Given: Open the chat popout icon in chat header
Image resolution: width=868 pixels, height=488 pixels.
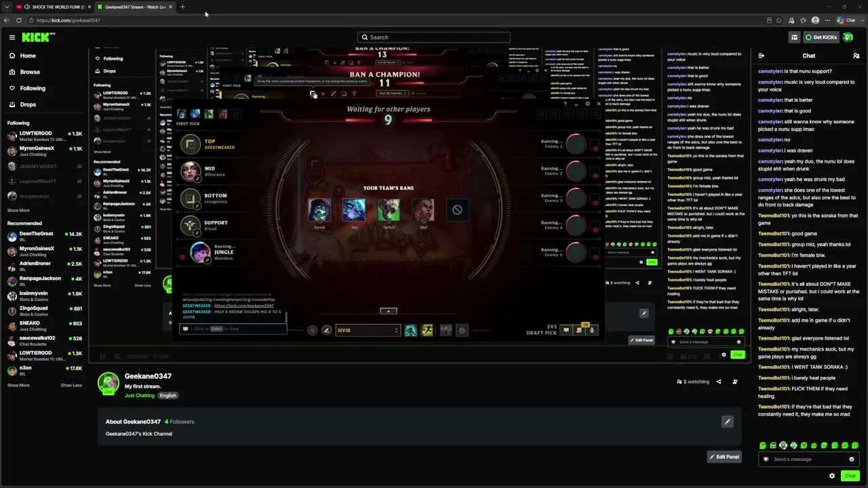Looking at the screenshot, I should pos(857,56).
